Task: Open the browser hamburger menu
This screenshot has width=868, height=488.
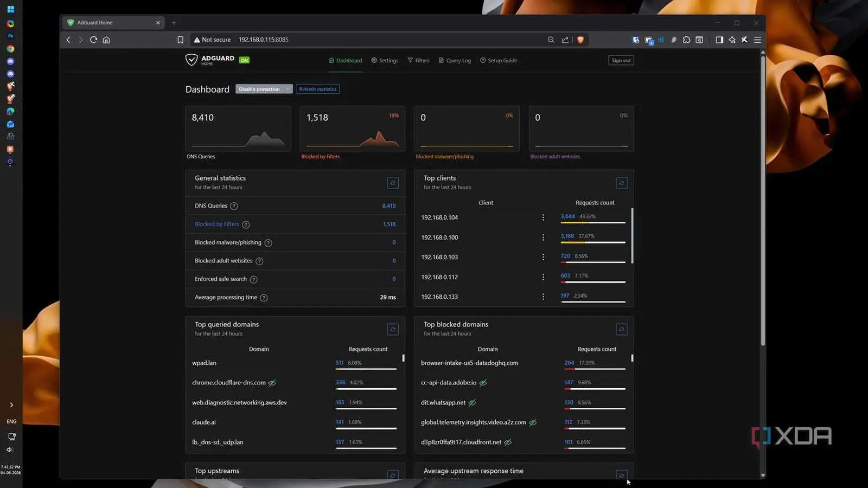Action: (757, 40)
